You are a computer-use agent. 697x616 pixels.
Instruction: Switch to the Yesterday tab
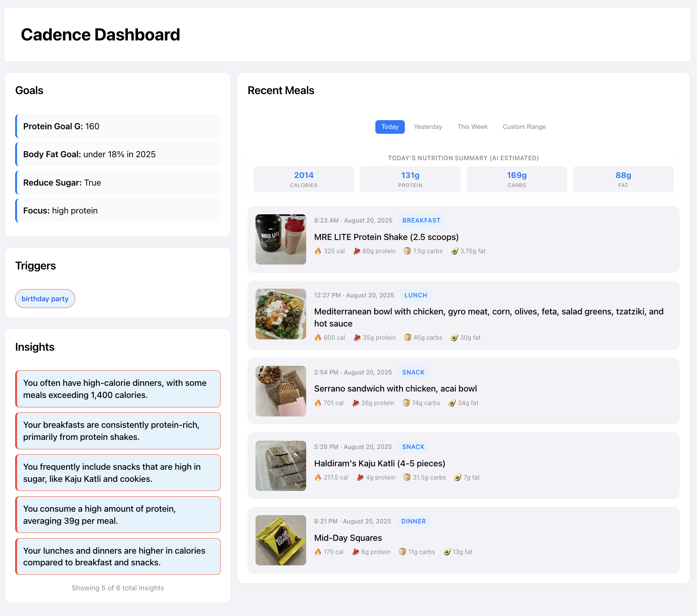[x=427, y=127]
